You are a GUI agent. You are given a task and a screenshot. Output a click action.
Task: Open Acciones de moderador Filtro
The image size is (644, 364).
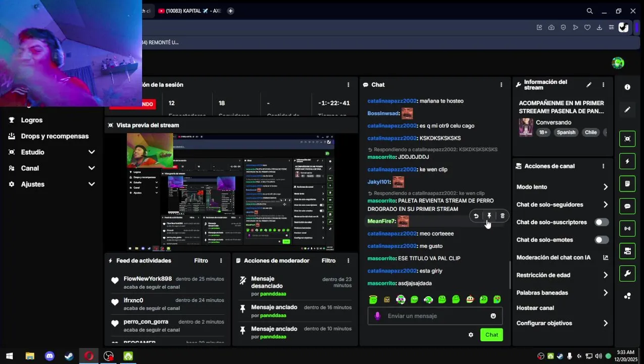[x=328, y=261]
